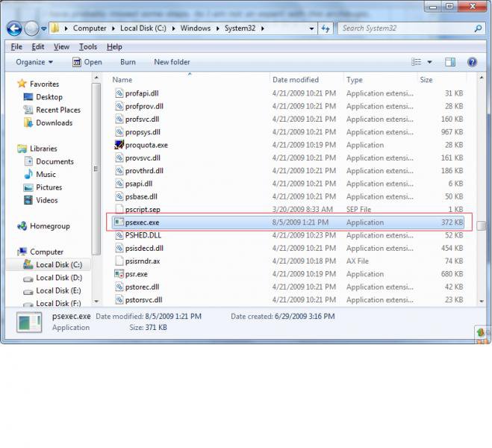Select Computer in the address breadcrumb

pyautogui.click(x=90, y=28)
